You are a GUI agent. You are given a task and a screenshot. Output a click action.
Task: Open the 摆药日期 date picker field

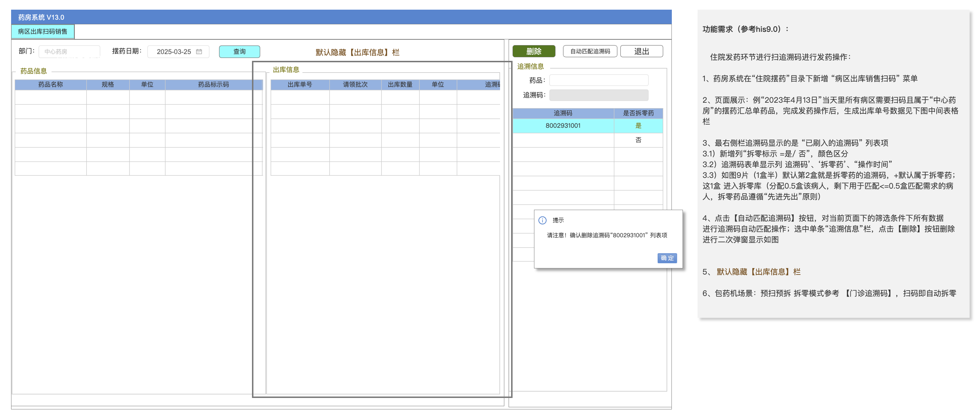[174, 52]
